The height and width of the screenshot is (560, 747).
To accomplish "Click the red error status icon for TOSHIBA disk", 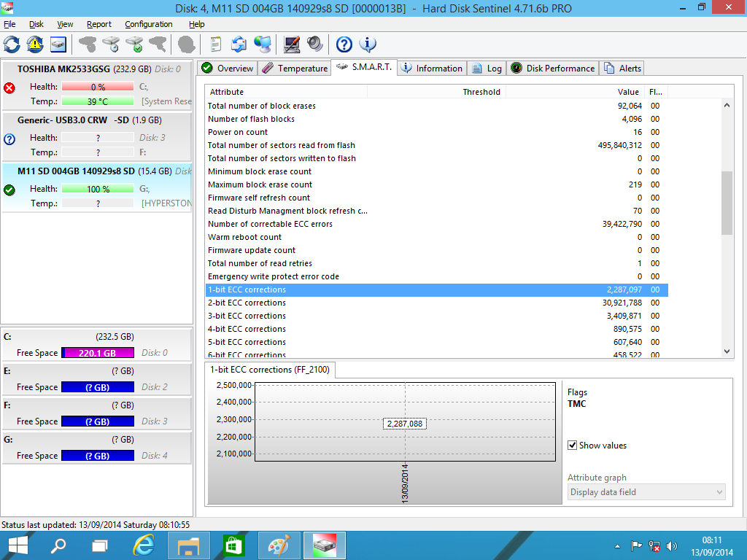I will click(9, 88).
